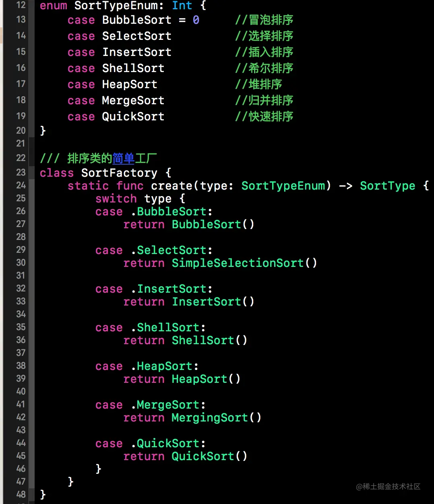
Task: Click ".ShellSort:" case label on line 35
Action: click(168, 327)
